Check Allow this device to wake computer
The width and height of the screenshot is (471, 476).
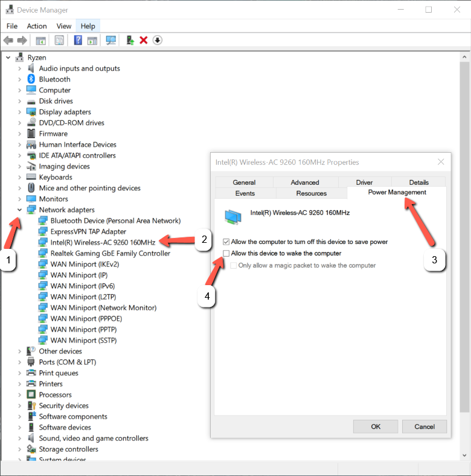[226, 253]
